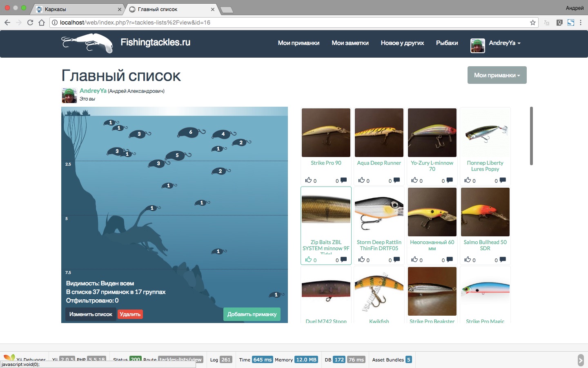Go back with browser back arrow
Viewport: 588px width, 368px height.
tap(7, 22)
